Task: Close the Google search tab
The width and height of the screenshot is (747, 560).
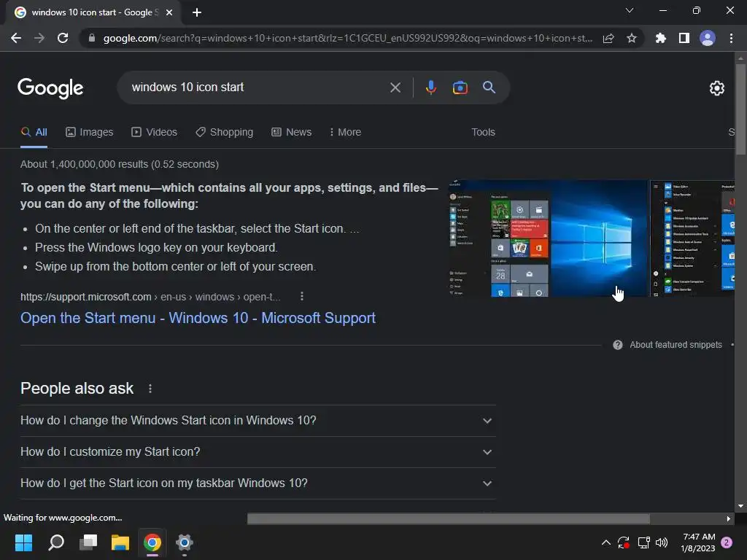Action: [169, 12]
